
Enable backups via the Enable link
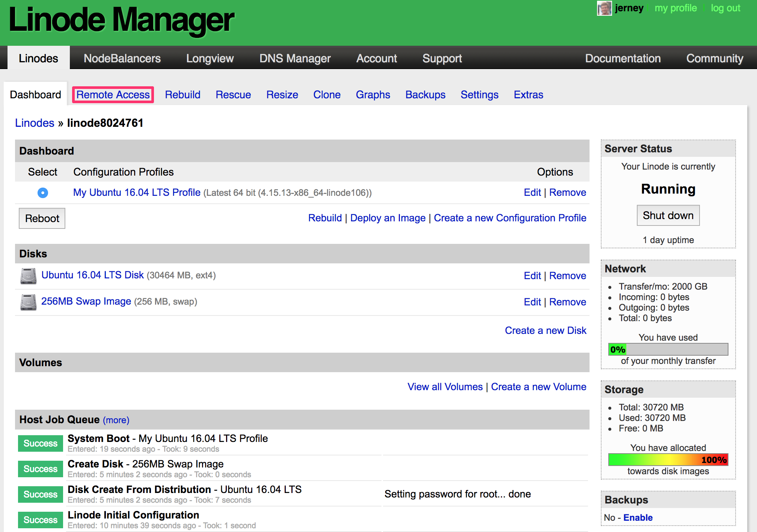coord(638,518)
